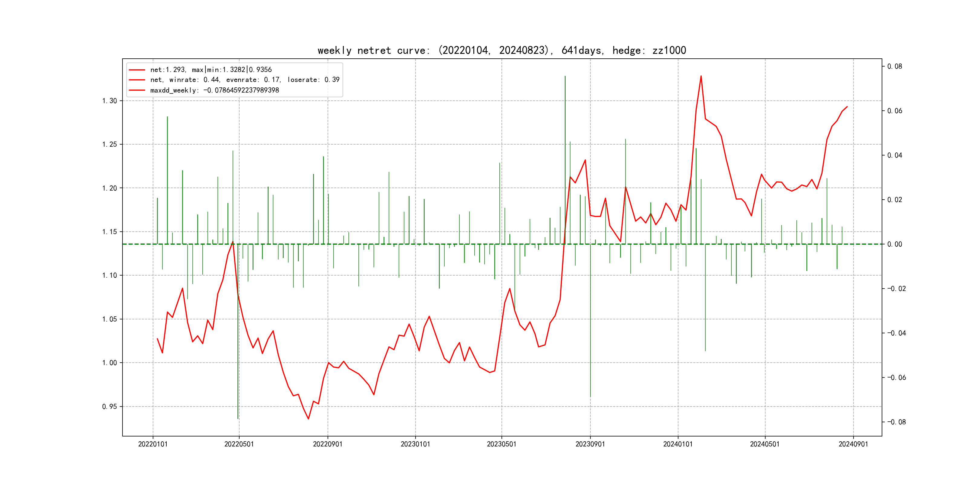Click the 20240501 x-axis date label
980x490 pixels.
coord(765,444)
